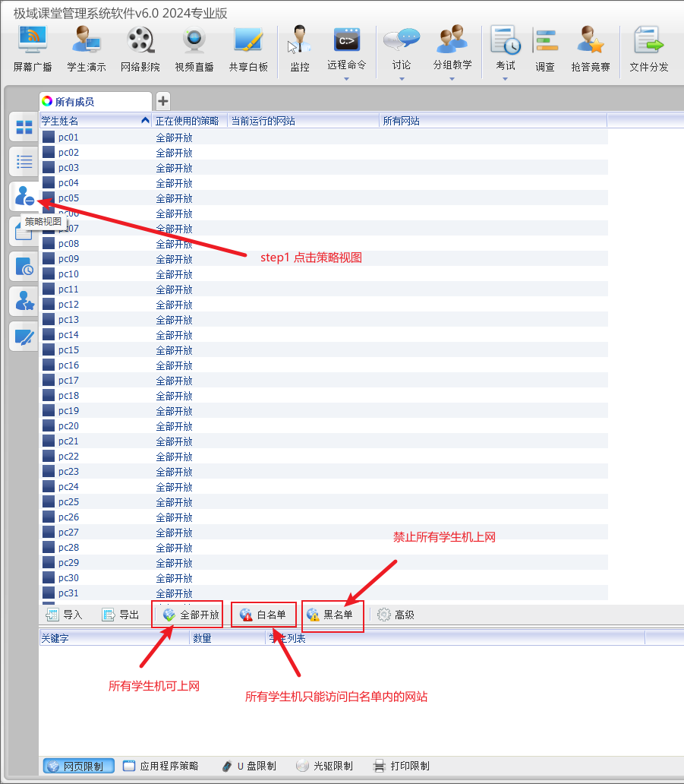The width and height of the screenshot is (684, 784).
Task: Enable 全部开放 web policy
Action: 191,615
